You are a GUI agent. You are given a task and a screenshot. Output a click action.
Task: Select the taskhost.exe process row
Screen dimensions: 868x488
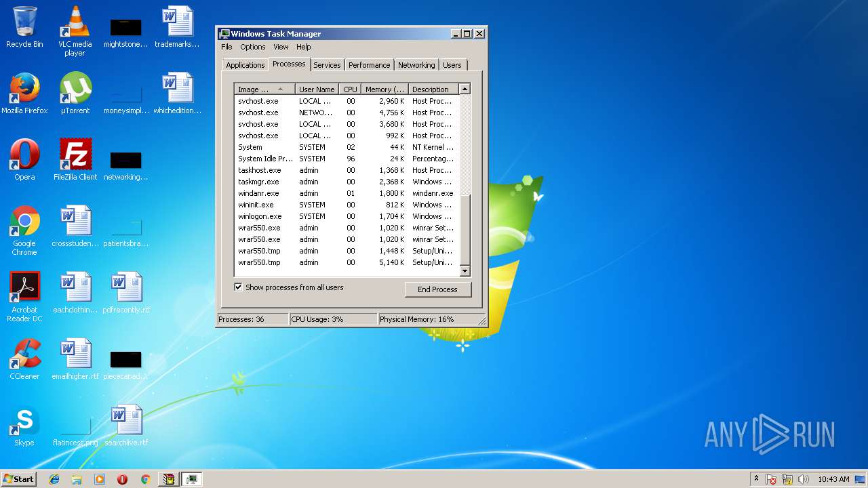tap(347, 170)
